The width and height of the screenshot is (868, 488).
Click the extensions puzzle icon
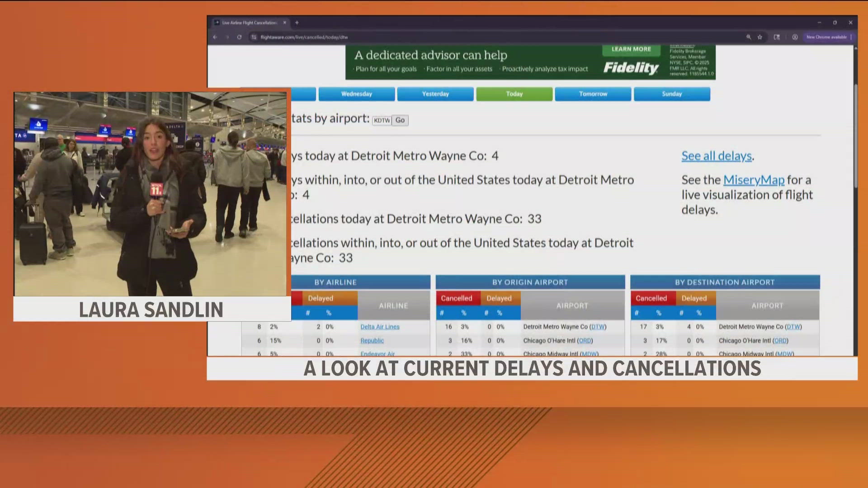[x=777, y=37]
